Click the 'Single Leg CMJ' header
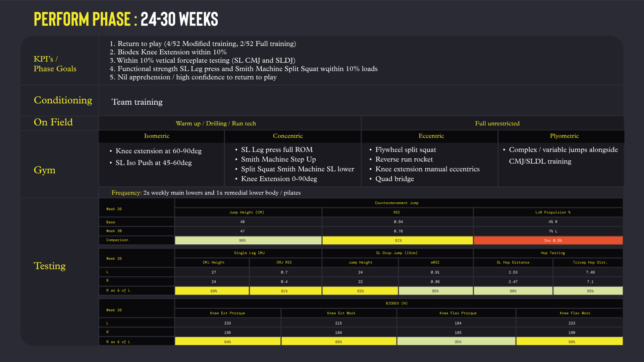Viewport: 644px width, 362px height. coord(249,253)
